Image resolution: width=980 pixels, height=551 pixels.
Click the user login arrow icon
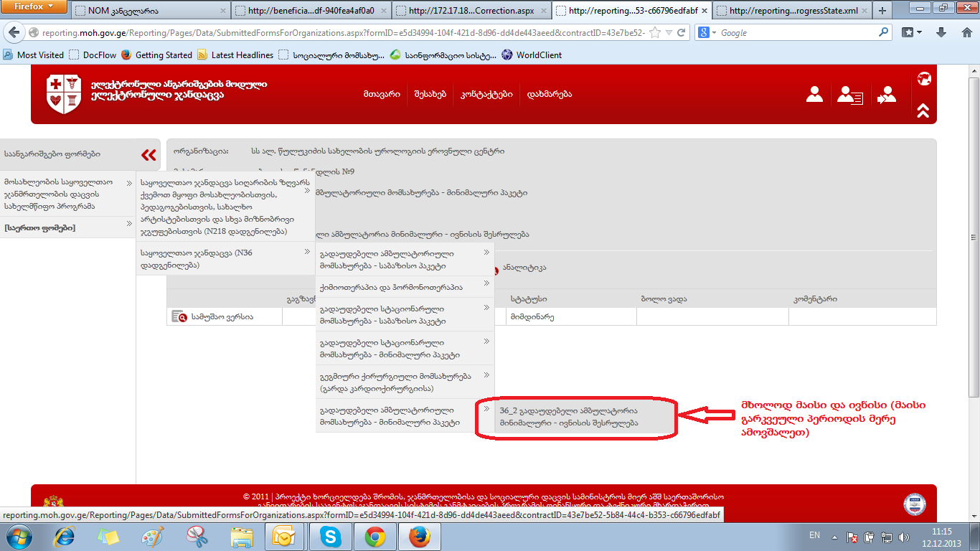pos(887,95)
